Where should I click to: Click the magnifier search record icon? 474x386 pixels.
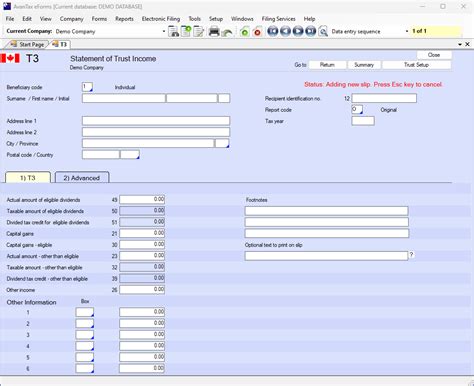(x=323, y=31)
